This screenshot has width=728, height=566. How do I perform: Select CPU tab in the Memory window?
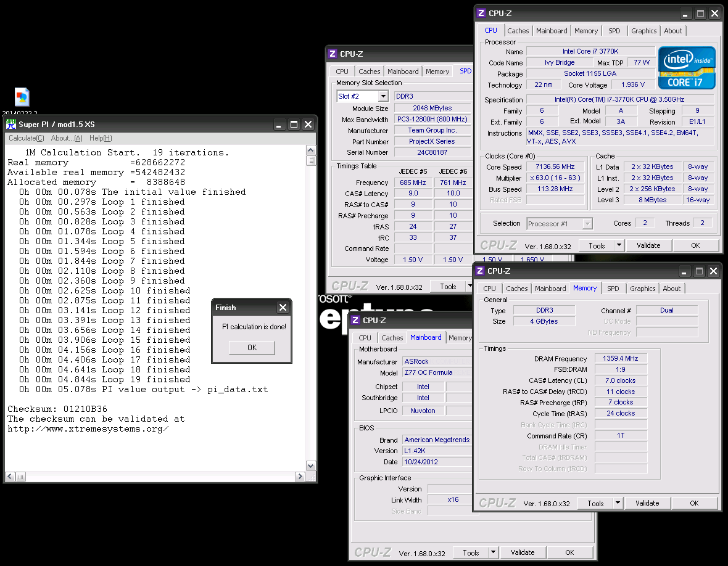pos(489,289)
